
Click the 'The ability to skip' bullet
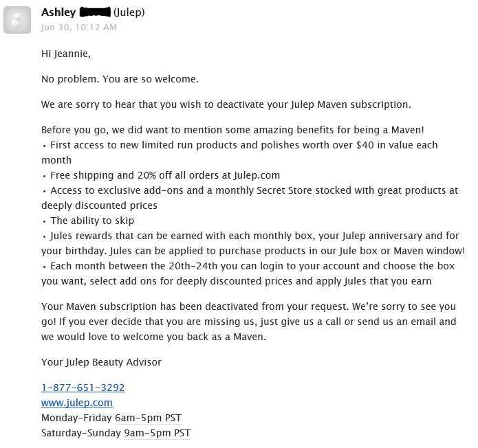point(92,221)
